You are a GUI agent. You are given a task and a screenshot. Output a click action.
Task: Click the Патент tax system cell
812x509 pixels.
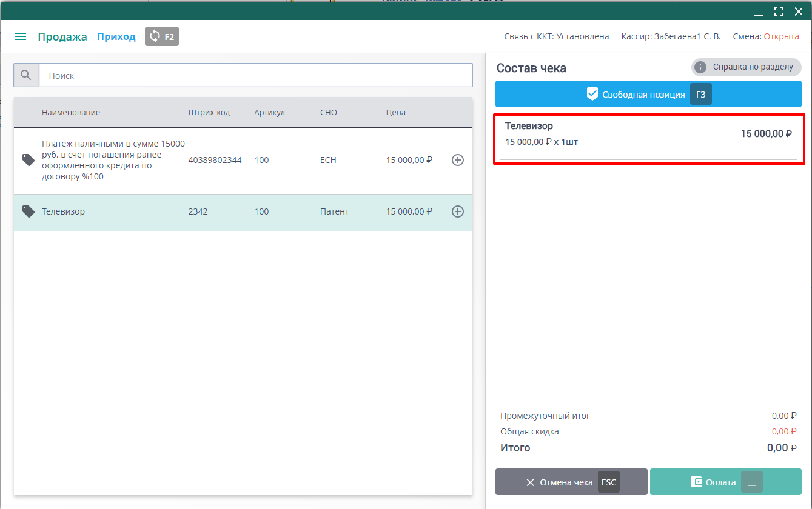[335, 211]
